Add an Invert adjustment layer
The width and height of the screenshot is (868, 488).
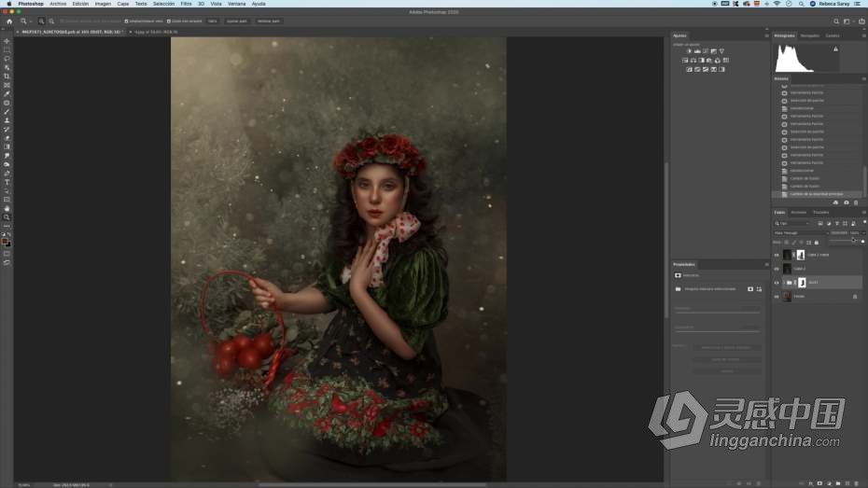pos(689,70)
